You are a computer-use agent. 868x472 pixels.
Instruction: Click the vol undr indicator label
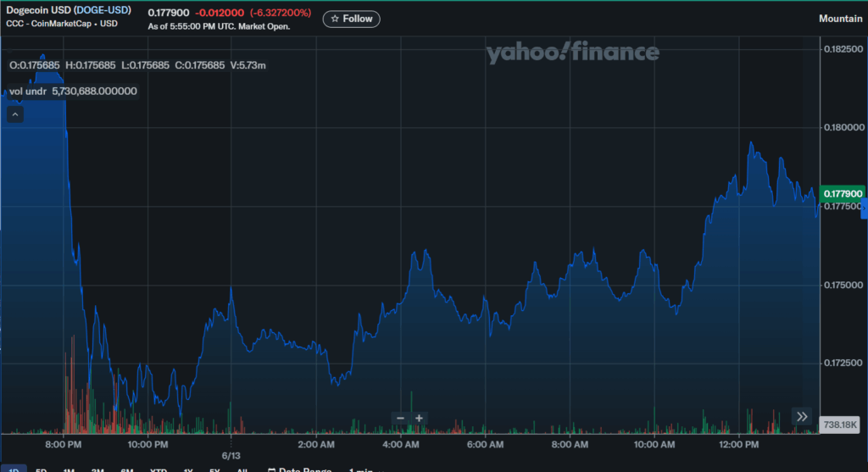click(28, 92)
